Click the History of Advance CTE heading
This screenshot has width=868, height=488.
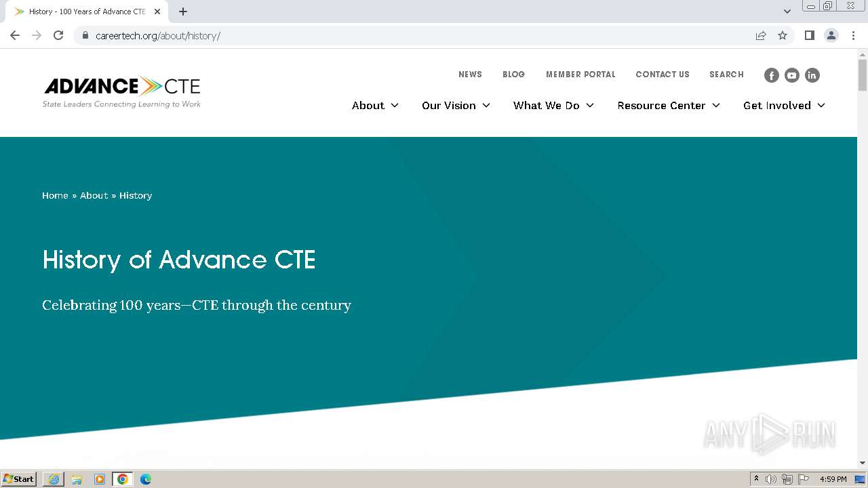pos(179,260)
